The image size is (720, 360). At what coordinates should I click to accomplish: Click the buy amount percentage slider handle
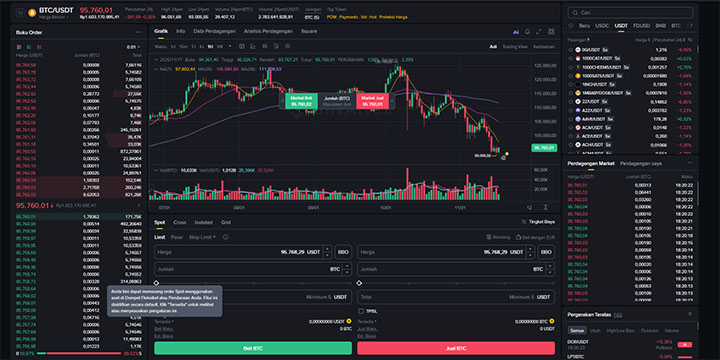[x=156, y=283]
